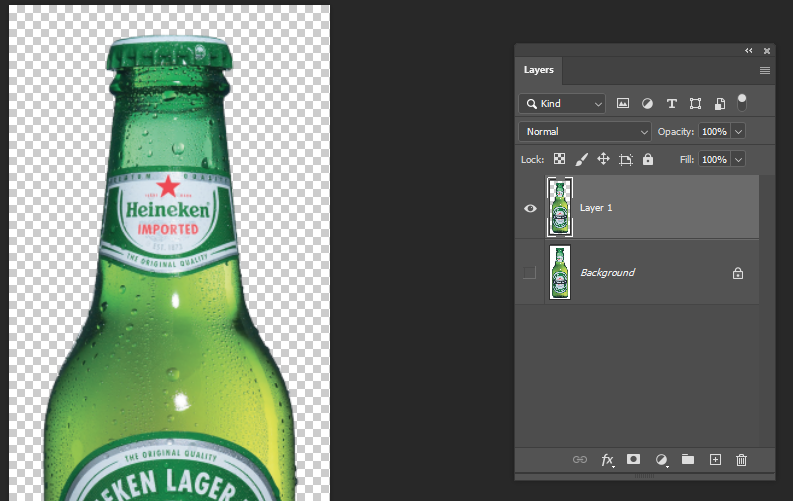Lock transparent pixels
This screenshot has height=501, width=793.
pos(559,159)
